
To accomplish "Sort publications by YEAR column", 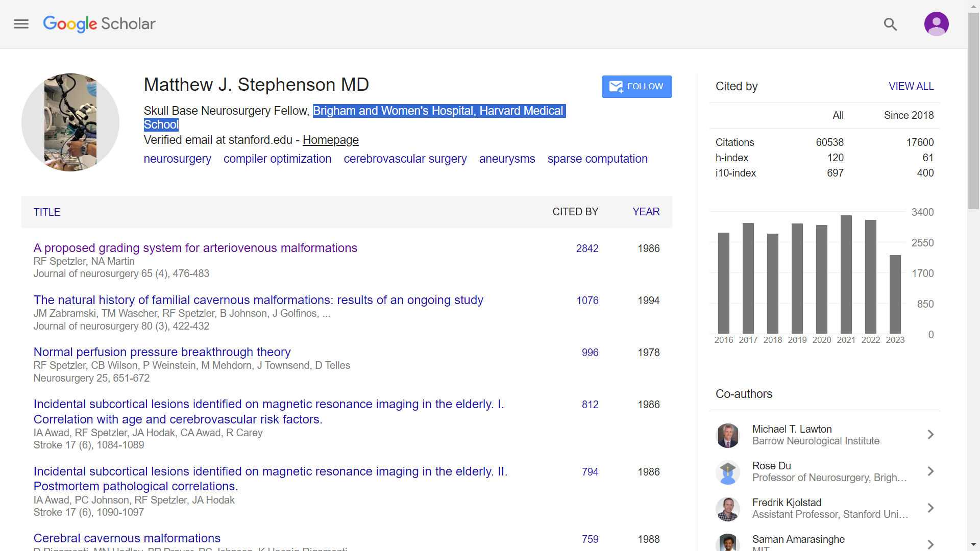I will (646, 212).
